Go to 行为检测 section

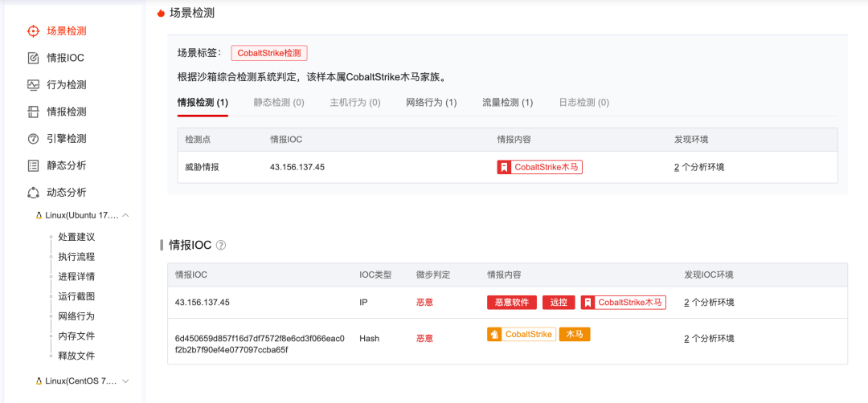[x=67, y=85]
